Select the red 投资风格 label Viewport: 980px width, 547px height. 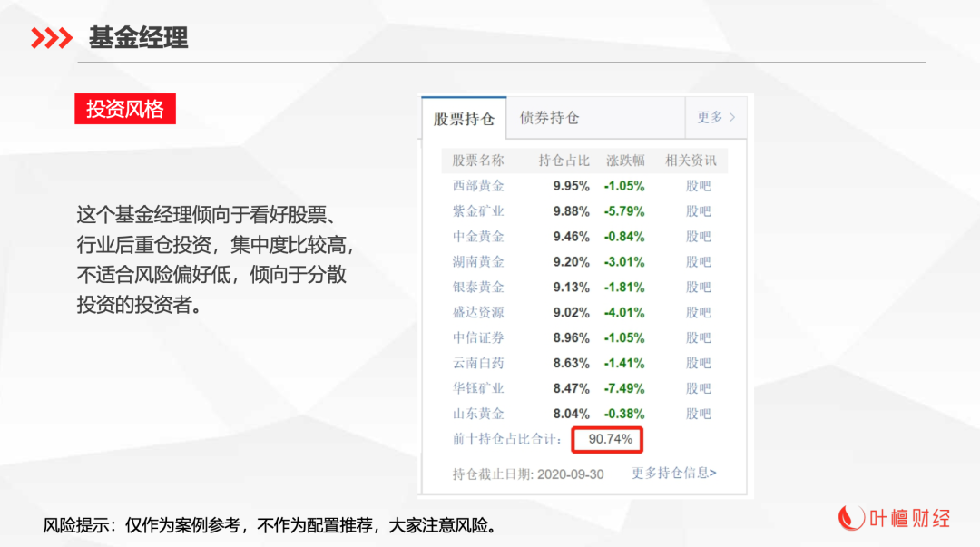coord(125,109)
